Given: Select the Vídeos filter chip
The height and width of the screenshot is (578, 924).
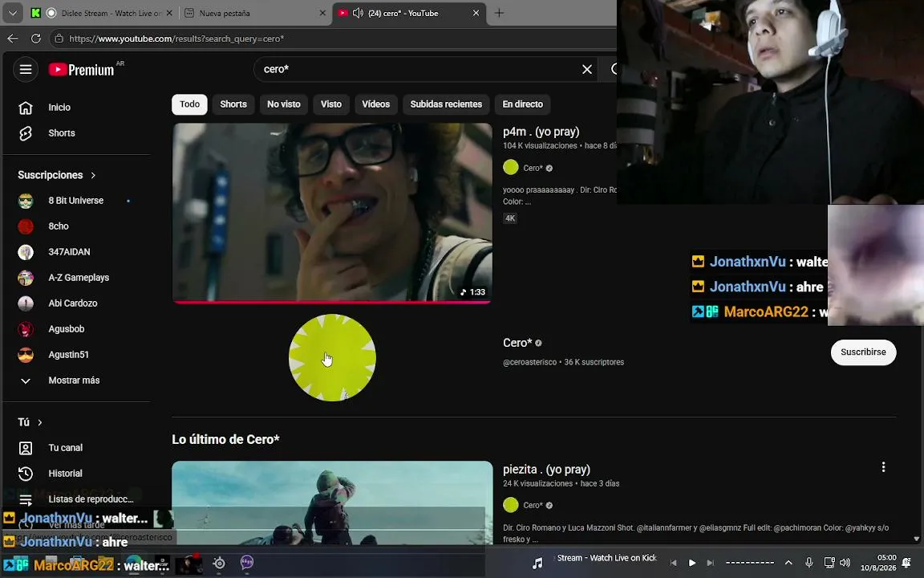Looking at the screenshot, I should [375, 104].
